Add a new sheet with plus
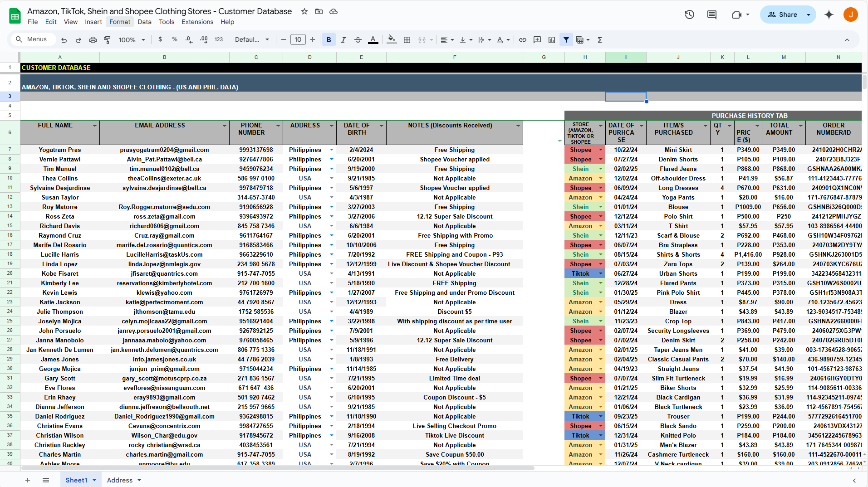868x487 pixels. pyautogui.click(x=28, y=480)
